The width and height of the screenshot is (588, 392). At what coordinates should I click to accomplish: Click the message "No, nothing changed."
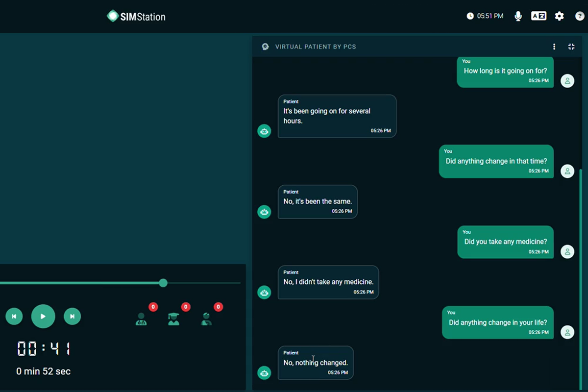pos(316,363)
